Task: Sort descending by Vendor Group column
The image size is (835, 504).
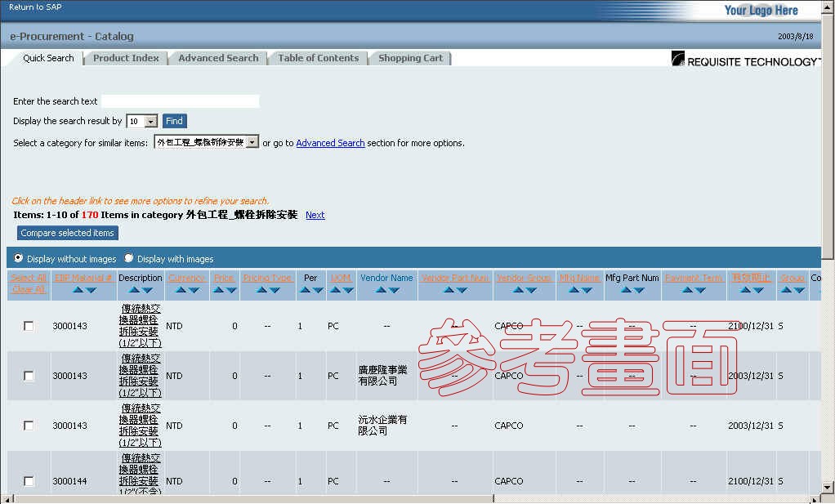Action: 531,290
